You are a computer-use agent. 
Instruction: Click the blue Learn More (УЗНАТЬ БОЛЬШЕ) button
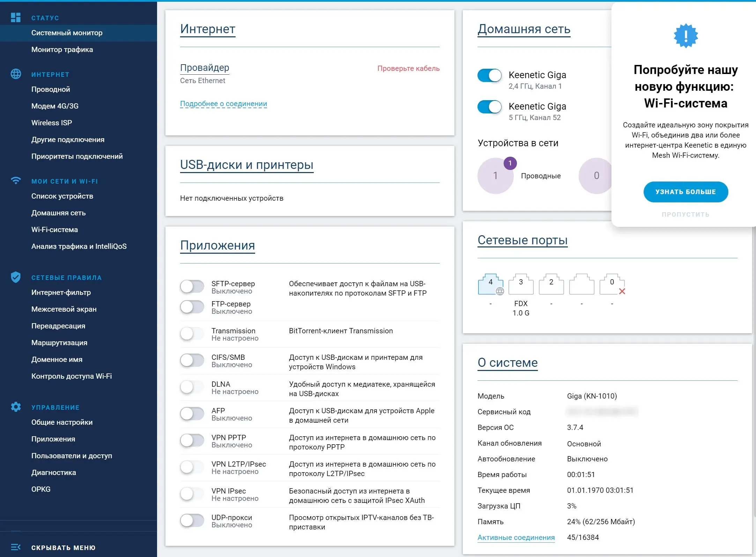tap(685, 192)
